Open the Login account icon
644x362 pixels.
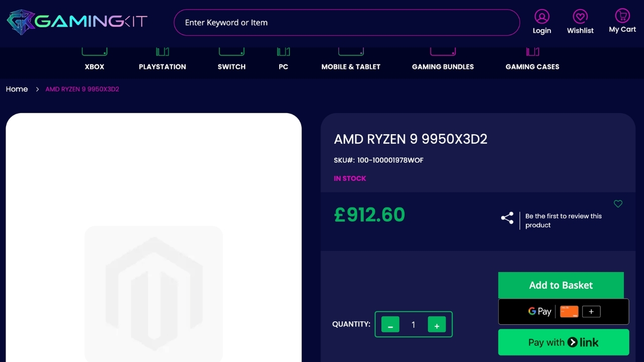(x=542, y=17)
